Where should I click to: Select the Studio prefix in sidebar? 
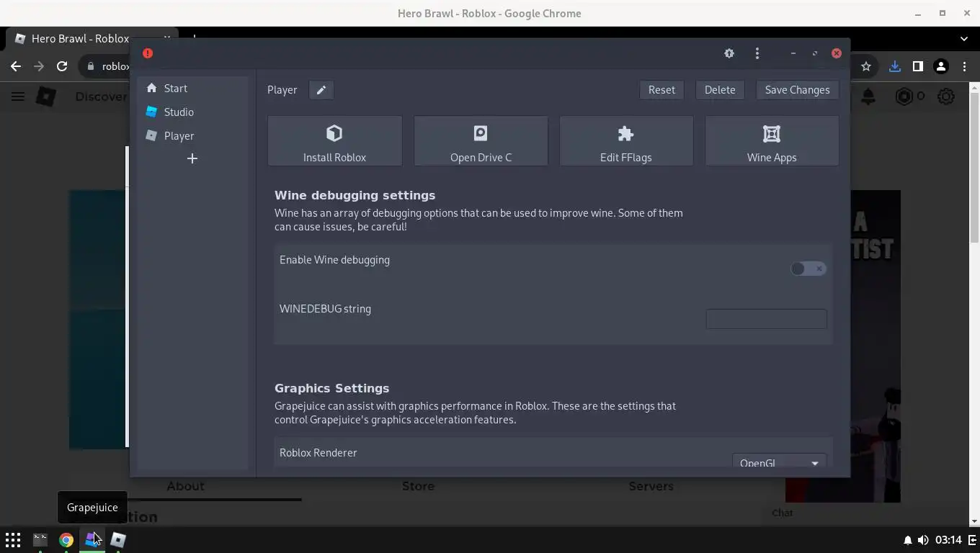[192, 112]
